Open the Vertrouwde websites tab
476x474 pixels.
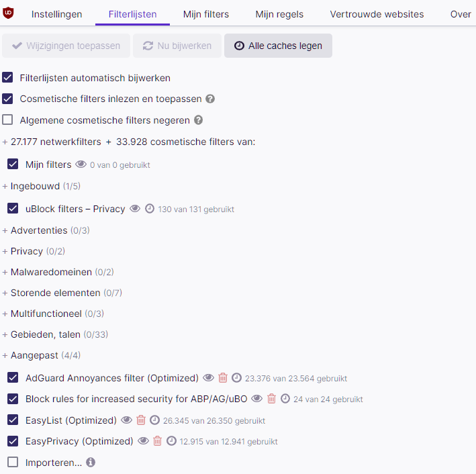pos(377,14)
